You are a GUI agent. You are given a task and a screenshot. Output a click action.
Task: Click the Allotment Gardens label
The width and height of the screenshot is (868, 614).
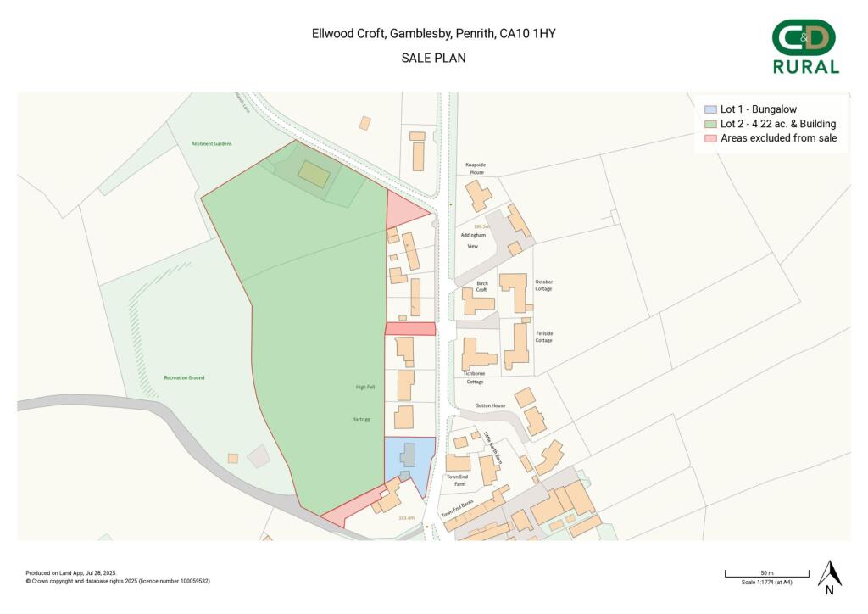coord(211,144)
